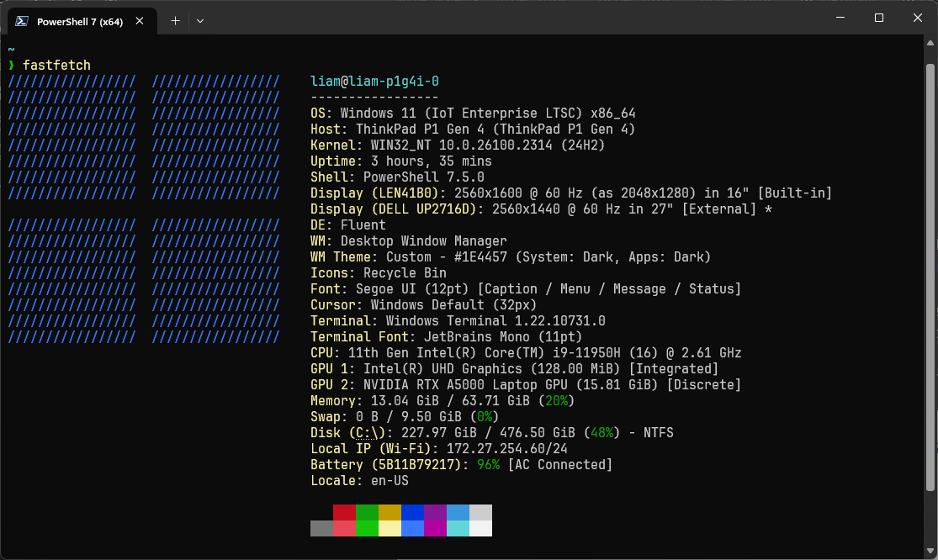Screen dimensions: 938x560
Task: Click the Icons value 'Recycle Bin'
Action: tap(405, 273)
